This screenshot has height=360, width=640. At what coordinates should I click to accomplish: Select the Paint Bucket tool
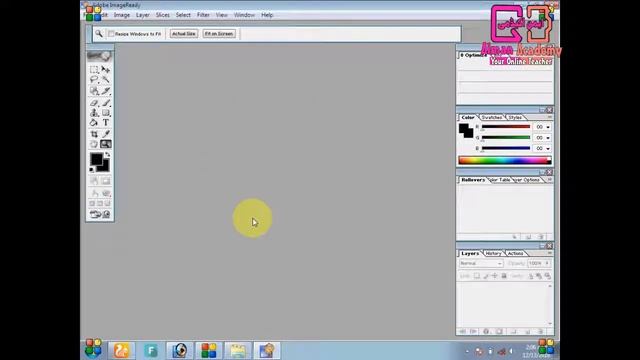pyautogui.click(x=94, y=122)
